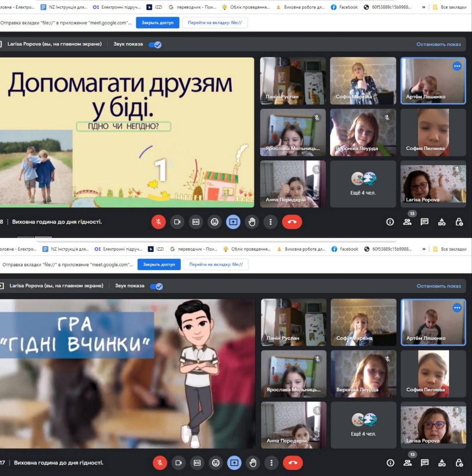Screen dimensions: 472x476
Task: Open emoji reactions in the lower meeting toolbar
Action: click(x=216, y=463)
